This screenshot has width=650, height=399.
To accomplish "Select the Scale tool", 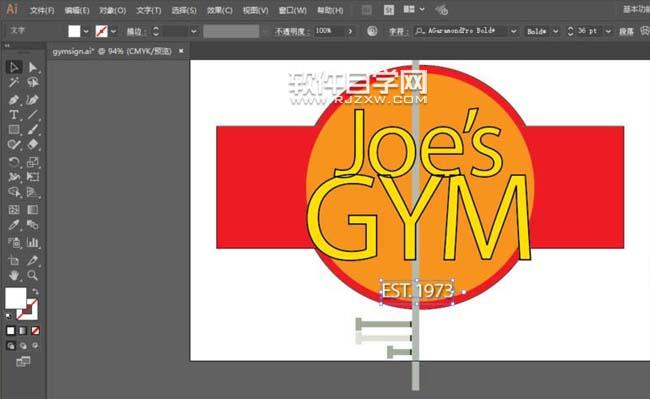I will tap(32, 162).
